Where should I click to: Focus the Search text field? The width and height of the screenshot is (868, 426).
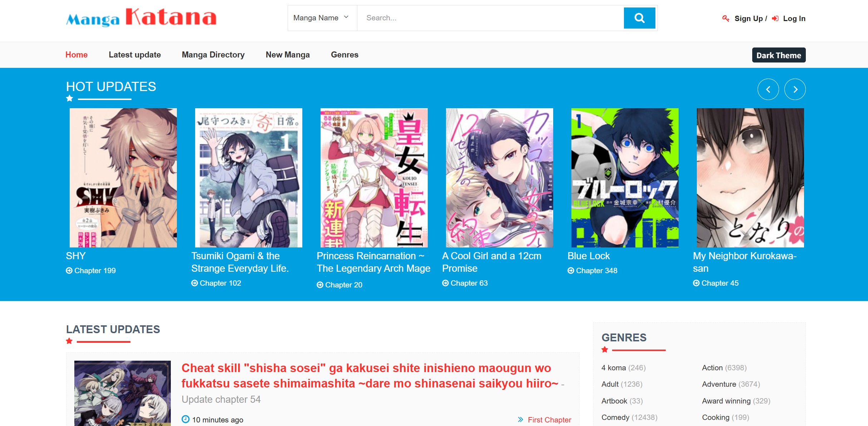(491, 18)
